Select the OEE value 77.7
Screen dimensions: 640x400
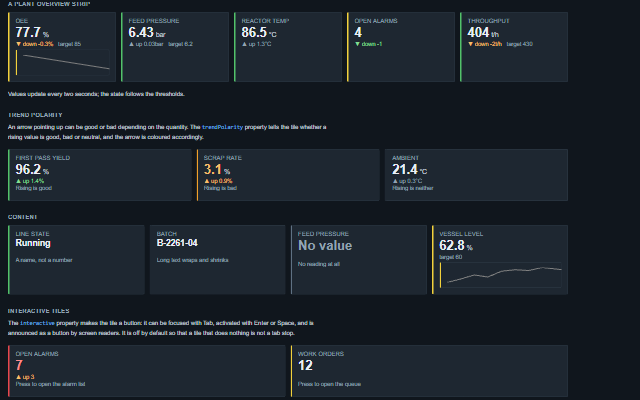point(28,32)
